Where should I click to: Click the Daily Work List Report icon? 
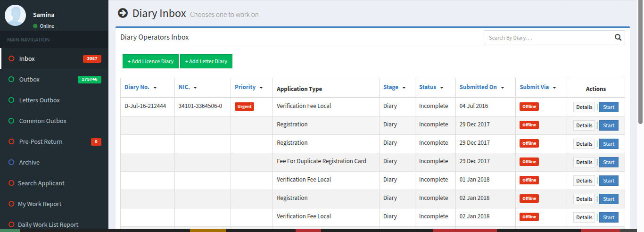[11, 225]
